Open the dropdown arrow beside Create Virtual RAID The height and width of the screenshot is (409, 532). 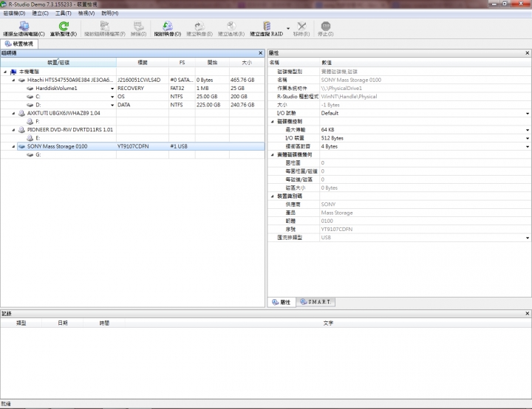[288, 28]
